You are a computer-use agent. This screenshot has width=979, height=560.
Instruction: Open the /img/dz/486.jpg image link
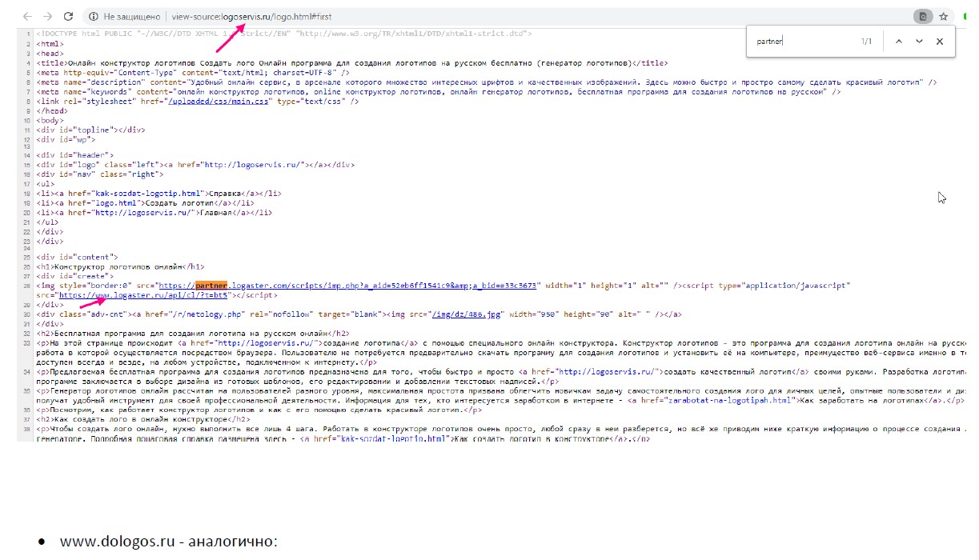coord(467,314)
